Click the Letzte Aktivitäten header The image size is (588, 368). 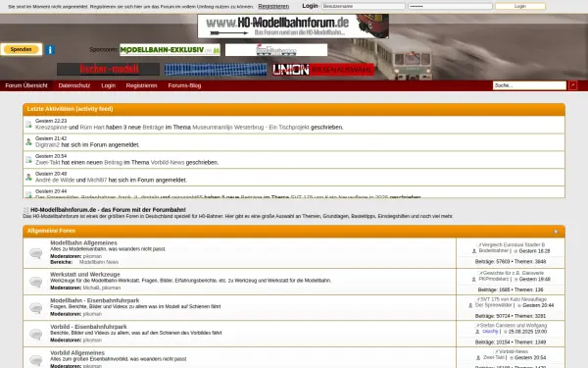[x=70, y=109]
